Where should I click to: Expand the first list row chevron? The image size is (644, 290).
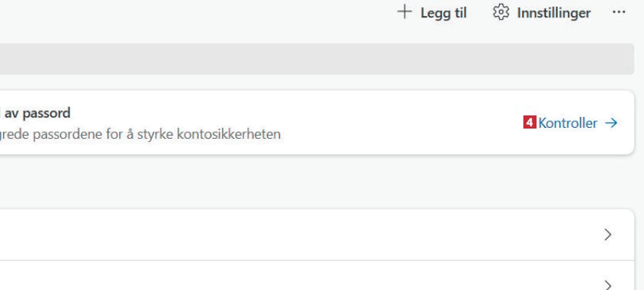tap(607, 234)
